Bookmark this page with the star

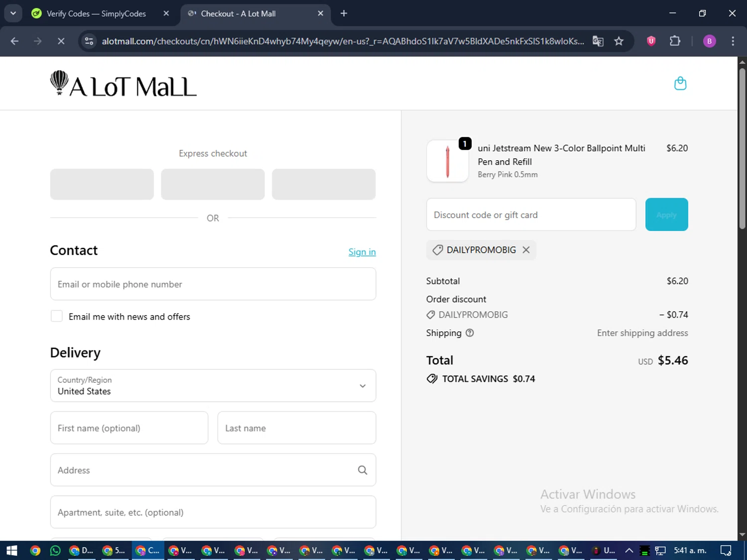tap(619, 41)
